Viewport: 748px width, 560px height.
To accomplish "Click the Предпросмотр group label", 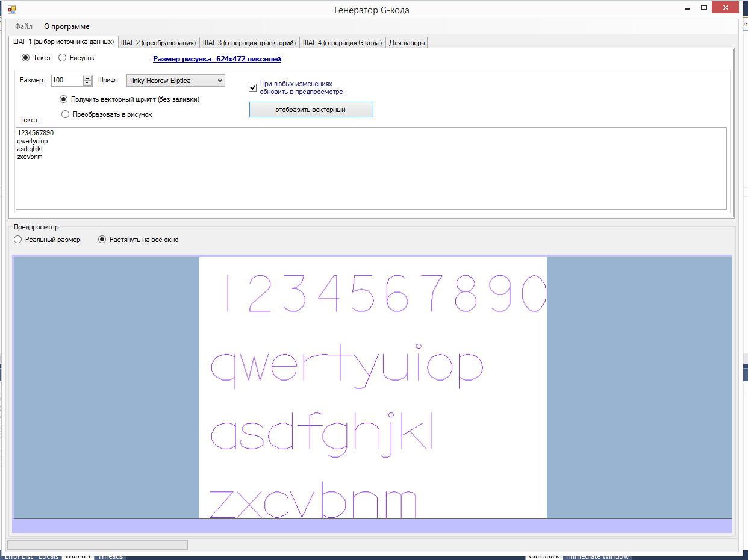I will 36,228.
